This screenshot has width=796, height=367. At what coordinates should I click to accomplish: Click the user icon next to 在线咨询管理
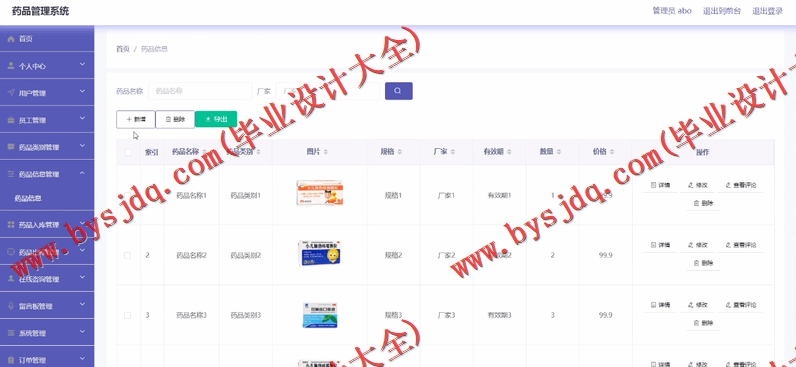click(x=11, y=279)
